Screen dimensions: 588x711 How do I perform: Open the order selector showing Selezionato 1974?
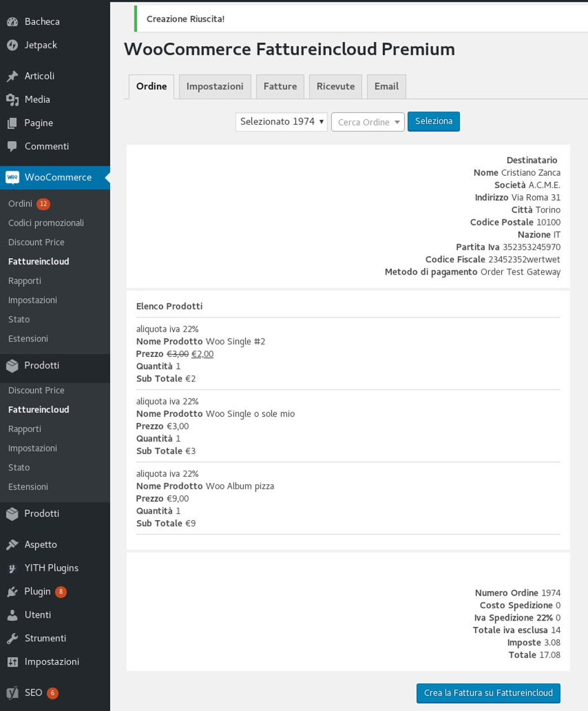click(281, 122)
